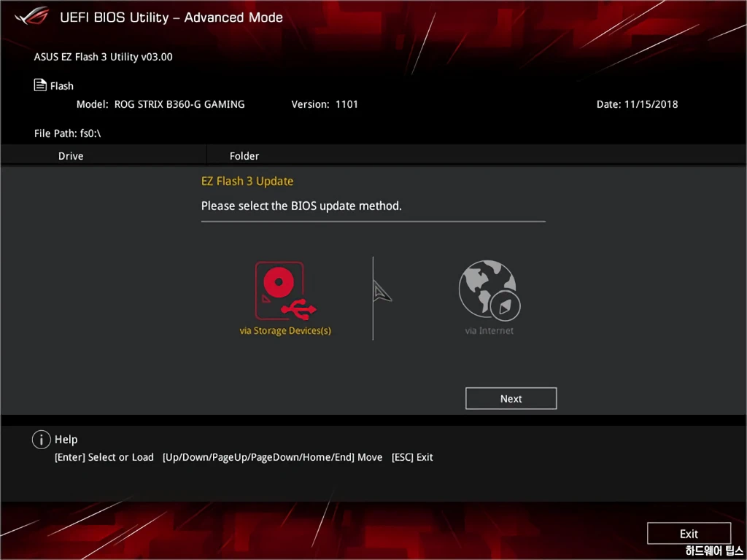Viewport: 747px width, 560px height.
Task: Click 'Please select the BIOS update method.' text
Action: (301, 206)
